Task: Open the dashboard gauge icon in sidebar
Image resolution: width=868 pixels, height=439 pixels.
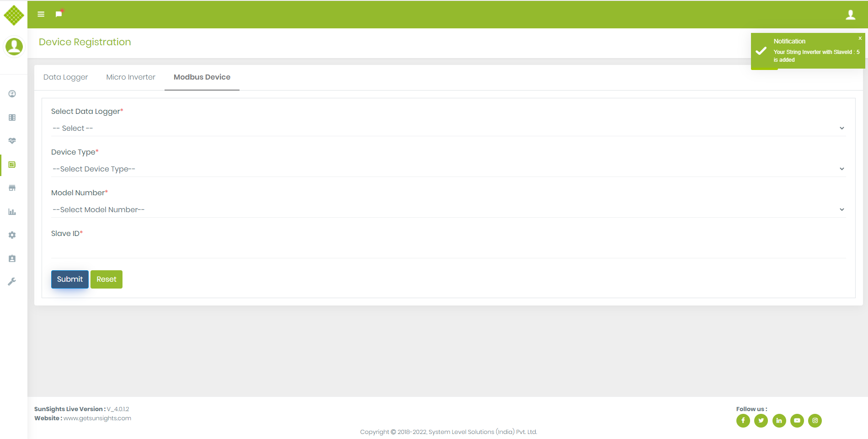Action: point(12,94)
